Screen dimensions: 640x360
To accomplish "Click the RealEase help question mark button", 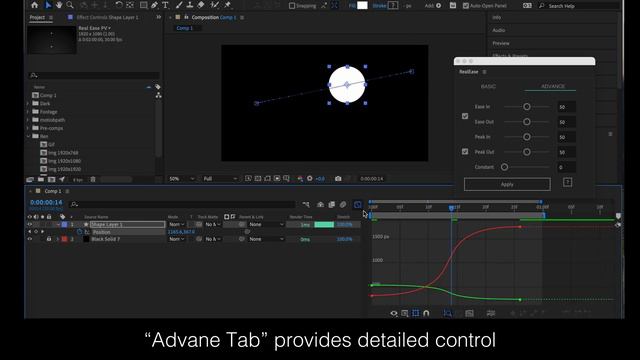I will [x=567, y=182].
